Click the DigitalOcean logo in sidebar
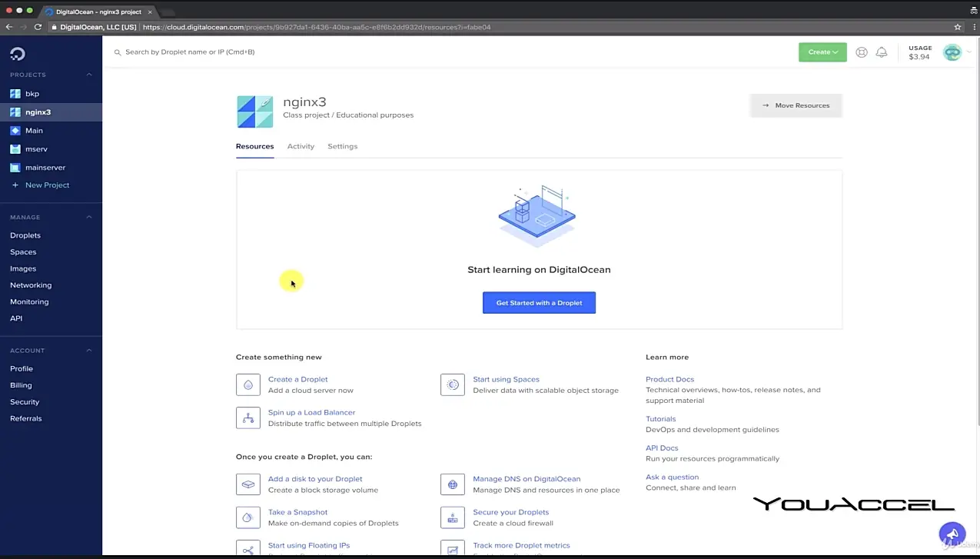 [x=17, y=54]
